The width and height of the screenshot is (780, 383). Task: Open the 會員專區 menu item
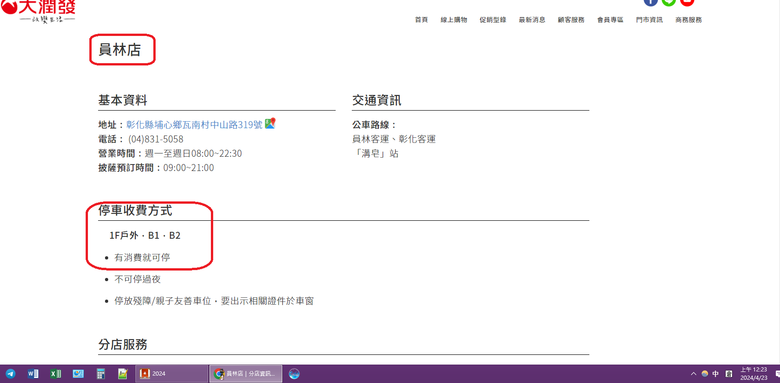click(610, 20)
